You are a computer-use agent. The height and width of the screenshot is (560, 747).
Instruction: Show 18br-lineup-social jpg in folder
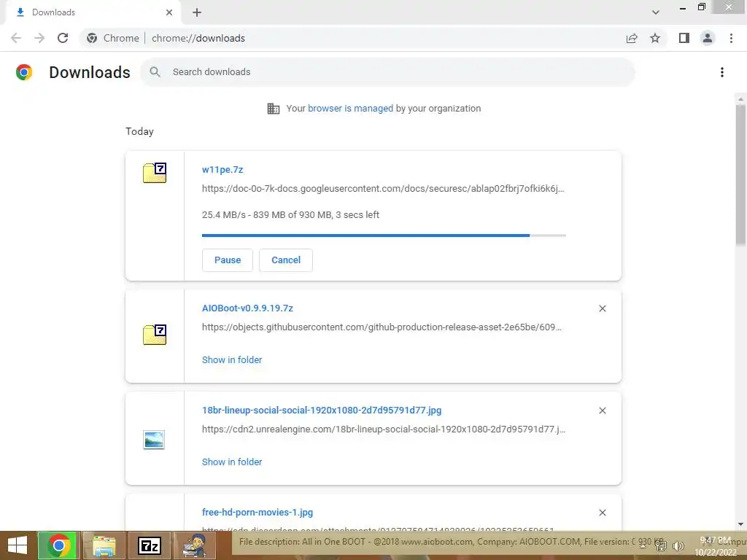[x=232, y=462]
